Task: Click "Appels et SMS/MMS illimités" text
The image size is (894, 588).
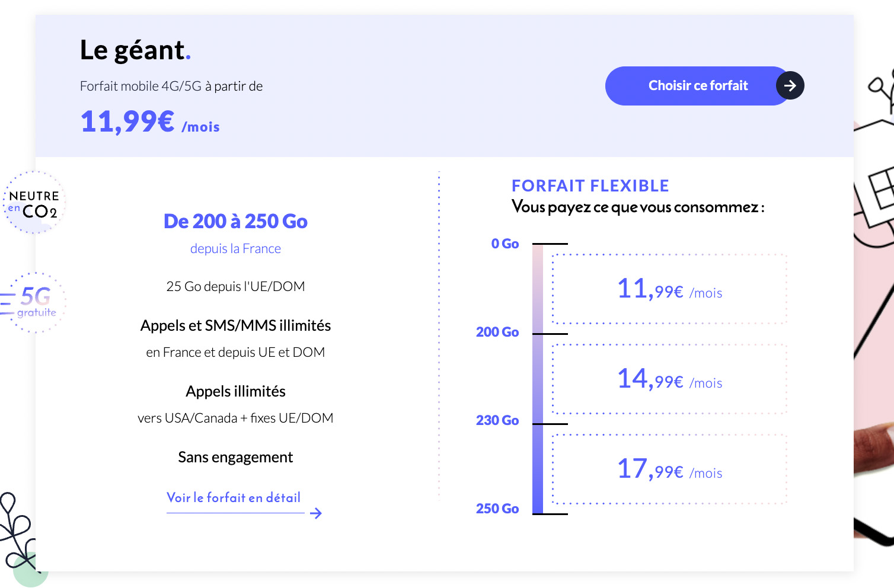Action: coord(235,325)
